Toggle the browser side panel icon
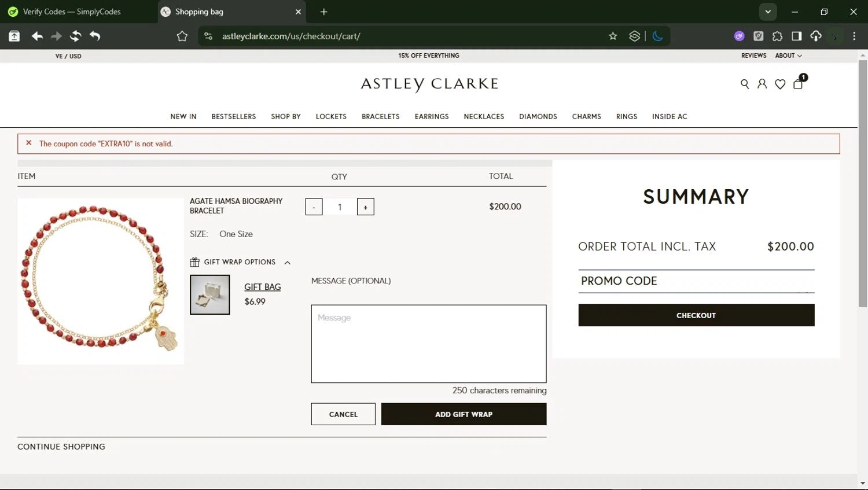Image resolution: width=868 pixels, height=490 pixels. 796,36
